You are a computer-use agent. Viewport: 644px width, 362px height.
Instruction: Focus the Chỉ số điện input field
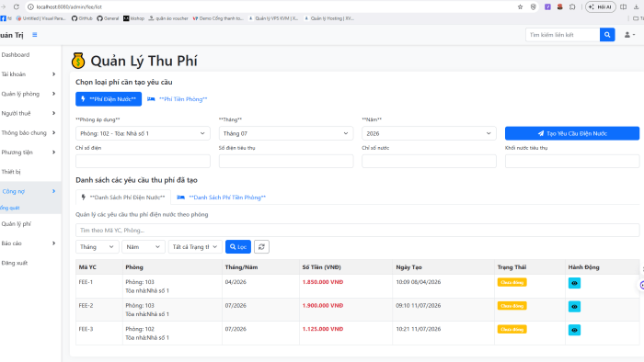(143, 161)
